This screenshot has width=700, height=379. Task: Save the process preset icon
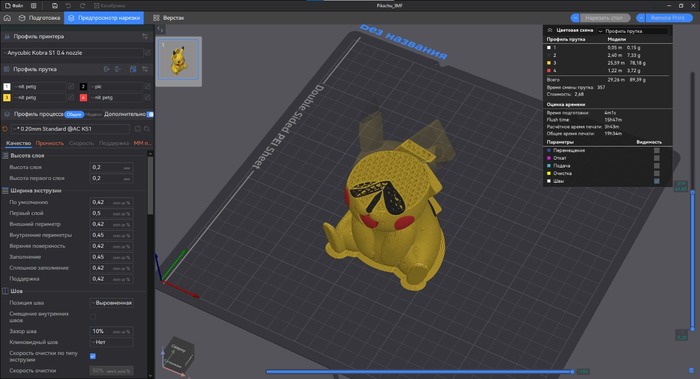pos(138,129)
